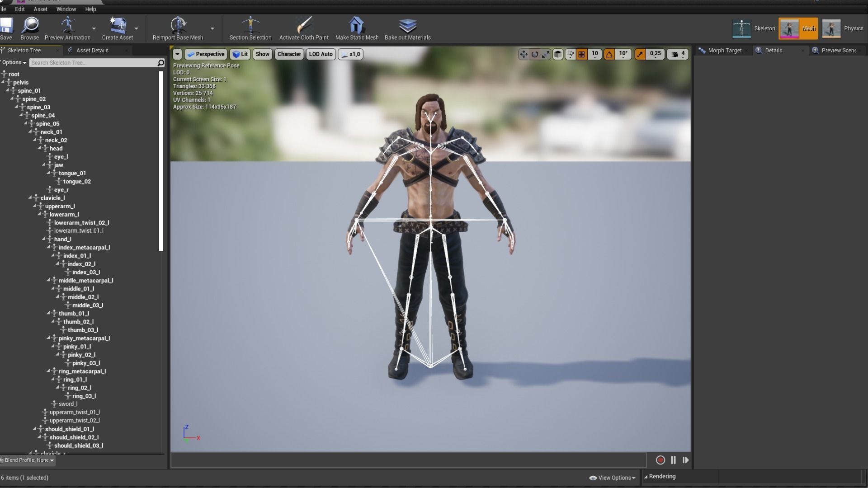The width and height of the screenshot is (868, 488).
Task: Click the Reimport Base Mesh icon
Action: point(178,26)
